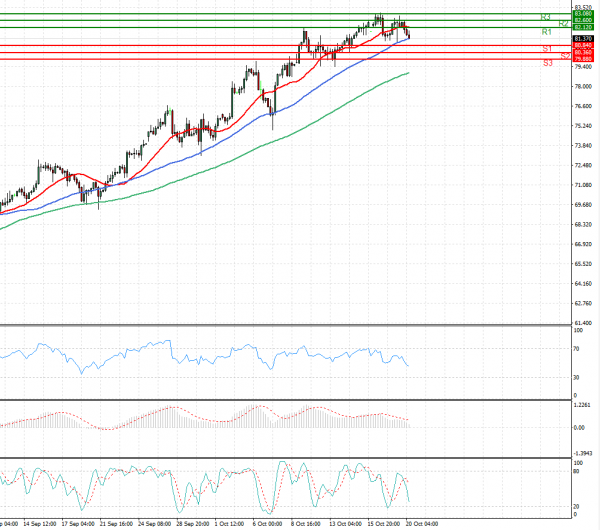Select the green 82.120 price tag
The image size is (600, 530).
tap(583, 27)
